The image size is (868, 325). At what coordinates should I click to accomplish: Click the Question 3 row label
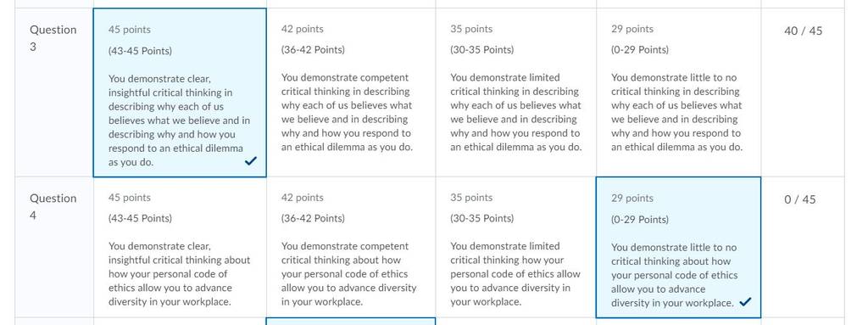53,38
